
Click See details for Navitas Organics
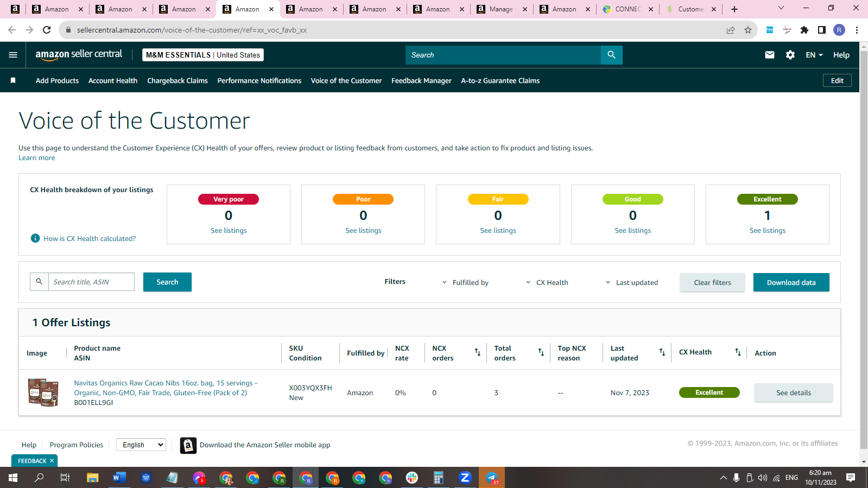coord(793,392)
